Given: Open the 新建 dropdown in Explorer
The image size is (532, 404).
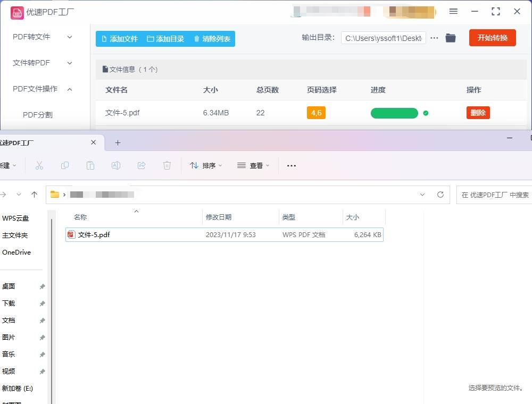Looking at the screenshot, I should click(x=7, y=165).
